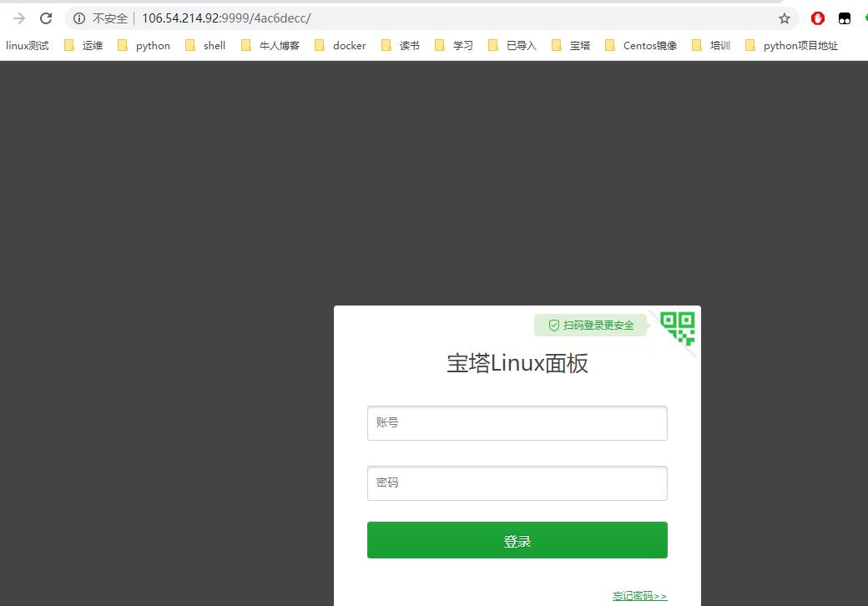Click the 扫码登录更安全 shield badge

pos(591,326)
